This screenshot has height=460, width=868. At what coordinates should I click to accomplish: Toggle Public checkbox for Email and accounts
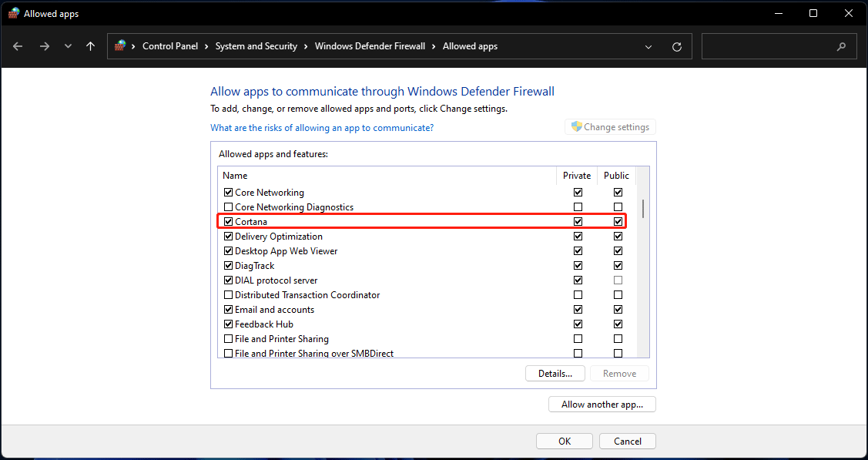pyautogui.click(x=618, y=310)
